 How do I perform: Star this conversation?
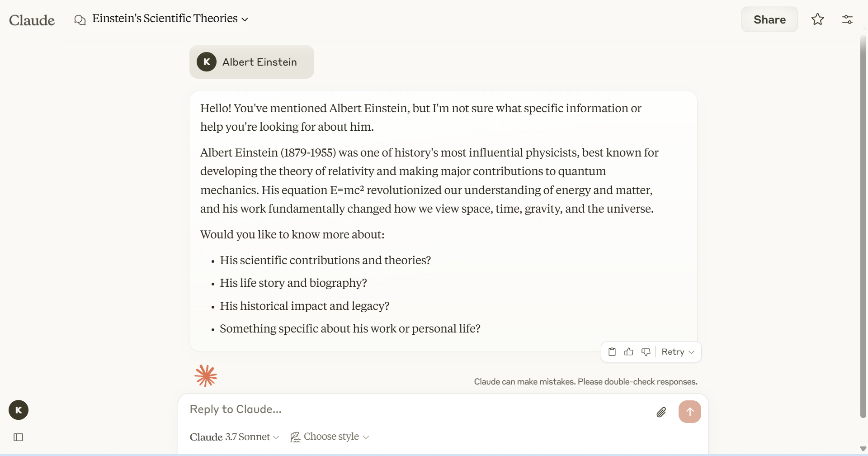tap(817, 19)
